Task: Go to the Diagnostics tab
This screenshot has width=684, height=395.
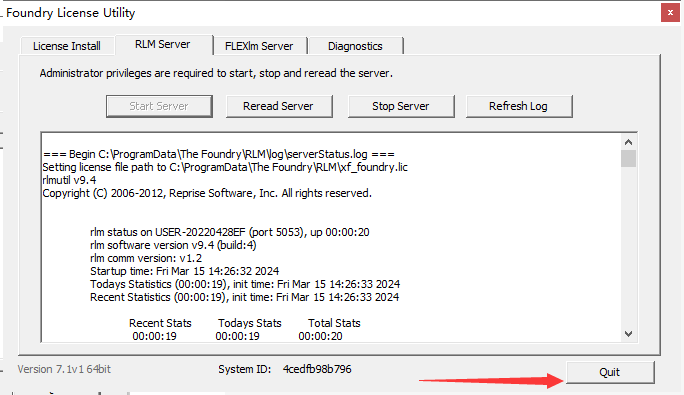Action: [355, 46]
